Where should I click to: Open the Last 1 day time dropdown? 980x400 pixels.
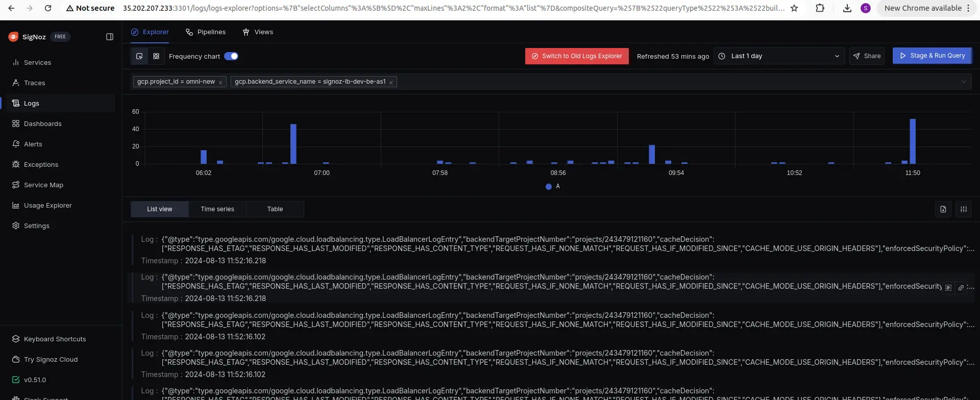779,56
